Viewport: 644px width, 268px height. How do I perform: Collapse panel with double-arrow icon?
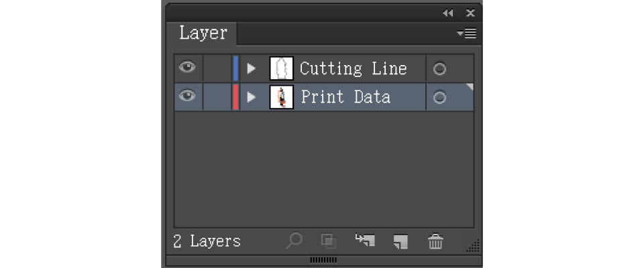(447, 13)
